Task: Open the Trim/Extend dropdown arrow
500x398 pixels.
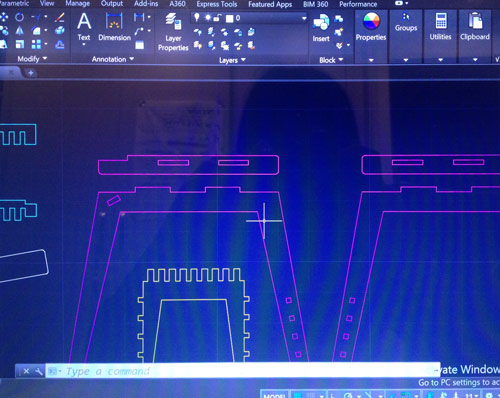Action: coord(46,17)
